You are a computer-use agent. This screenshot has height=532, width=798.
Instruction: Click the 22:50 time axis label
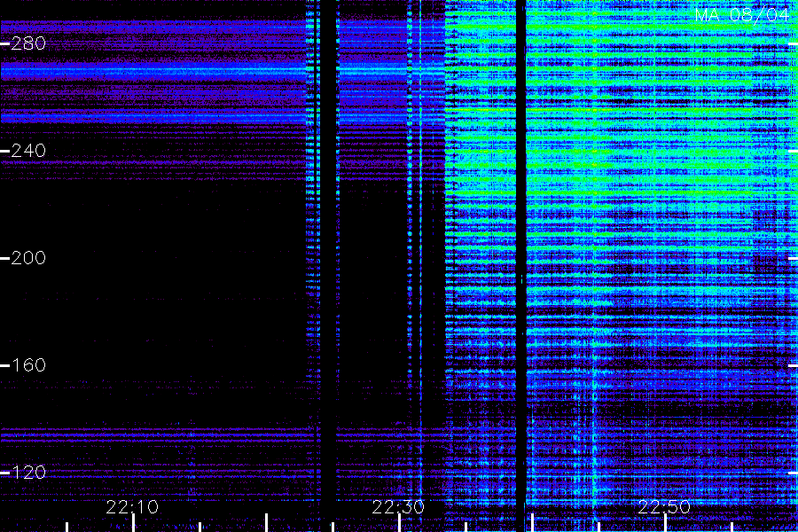tap(664, 507)
